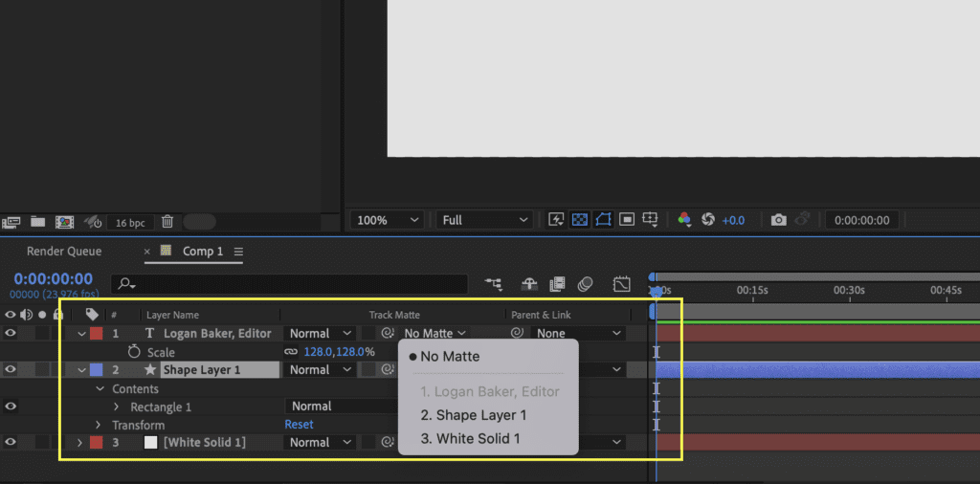980x484 pixels.
Task: Click track matte pick whip for Logan Baker, Editor
Action: tap(388, 334)
